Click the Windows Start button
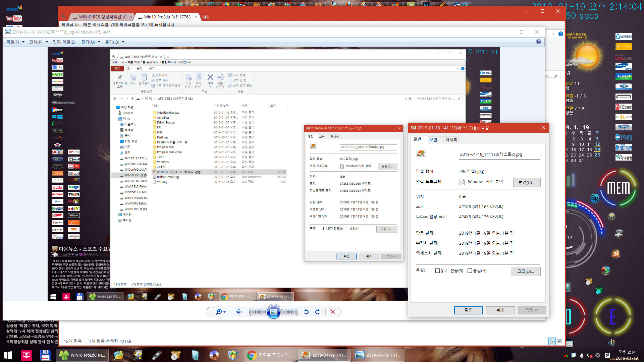644x362 pixels. pyautogui.click(x=8, y=355)
